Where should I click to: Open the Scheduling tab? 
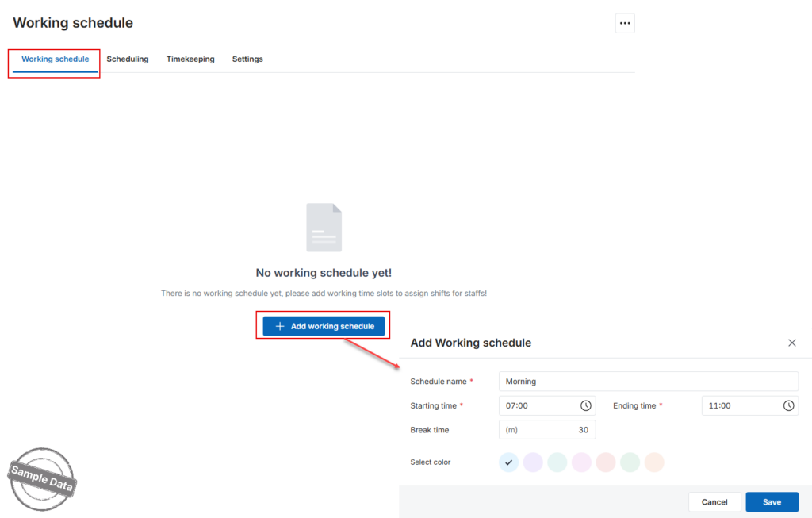point(128,59)
